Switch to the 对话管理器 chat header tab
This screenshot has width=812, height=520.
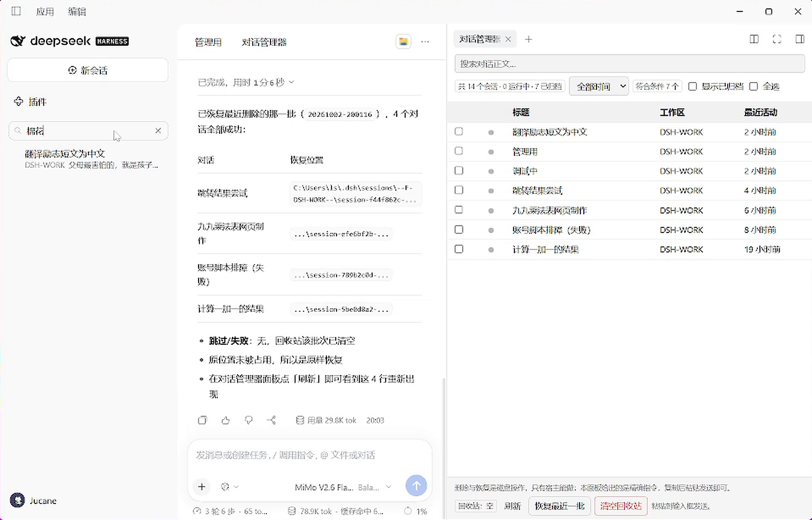(x=264, y=42)
